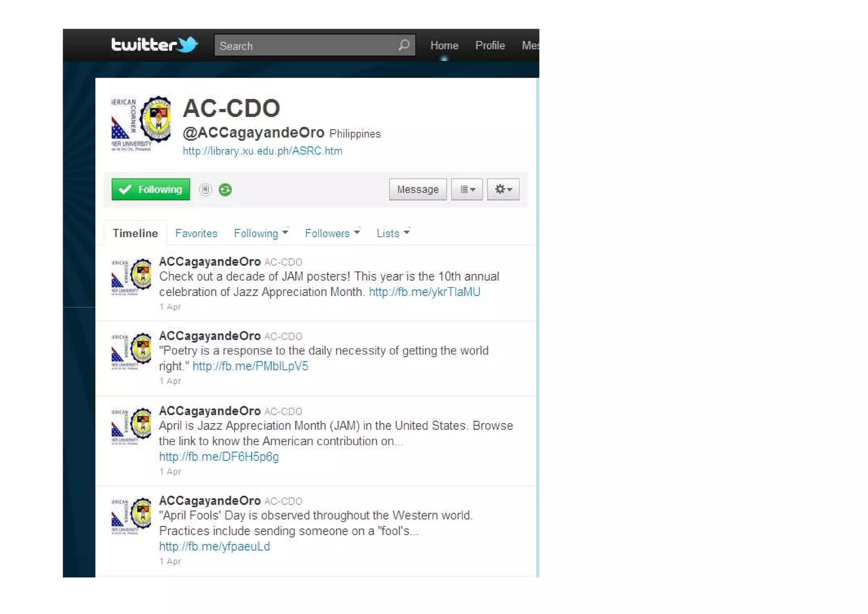Screen dimensions: 868x614
Task: Click the search magnifier icon
Action: point(404,45)
